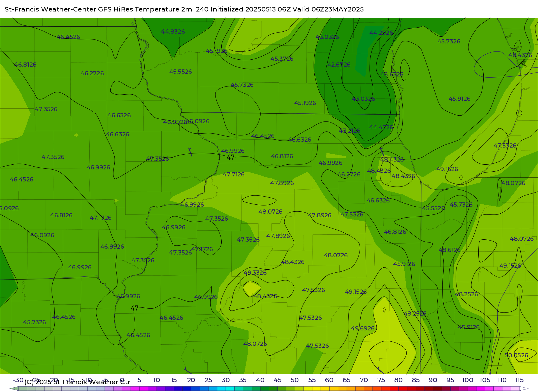The image size is (538, 392).
Task: Click the legend scale label 35
Action: pyautogui.click(x=243, y=380)
